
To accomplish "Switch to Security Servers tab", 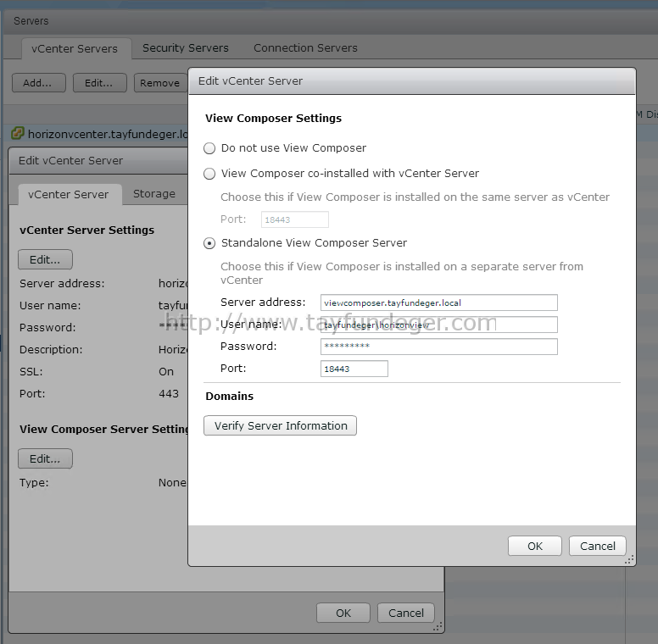I will (x=186, y=47).
